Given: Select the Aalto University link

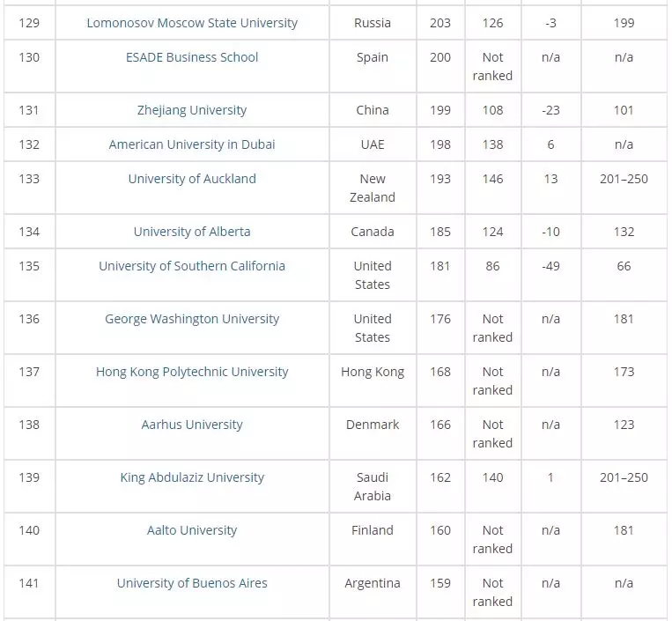Looking at the screenshot, I should (192, 530).
